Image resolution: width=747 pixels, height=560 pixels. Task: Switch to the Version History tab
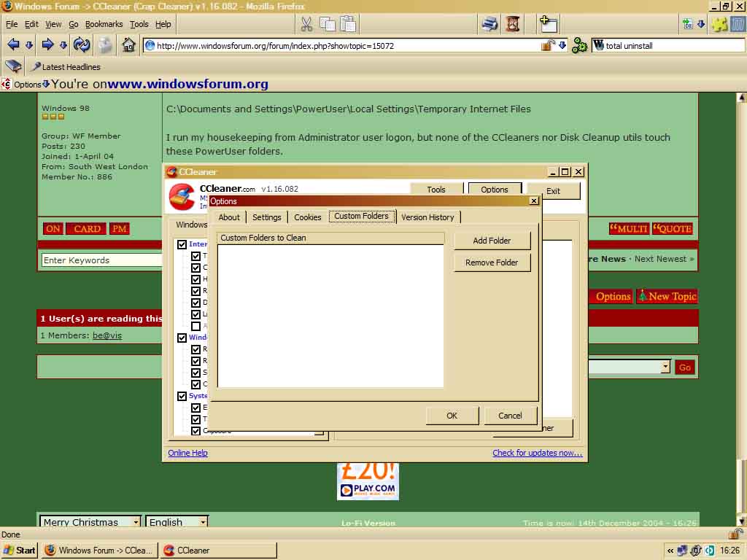click(427, 217)
